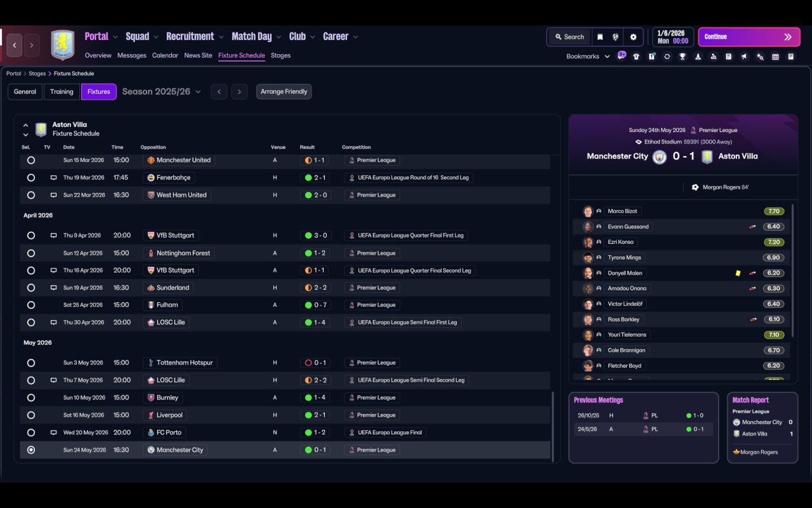Open the shirt bookmark icon
The height and width of the screenshot is (508, 812).
click(636, 57)
